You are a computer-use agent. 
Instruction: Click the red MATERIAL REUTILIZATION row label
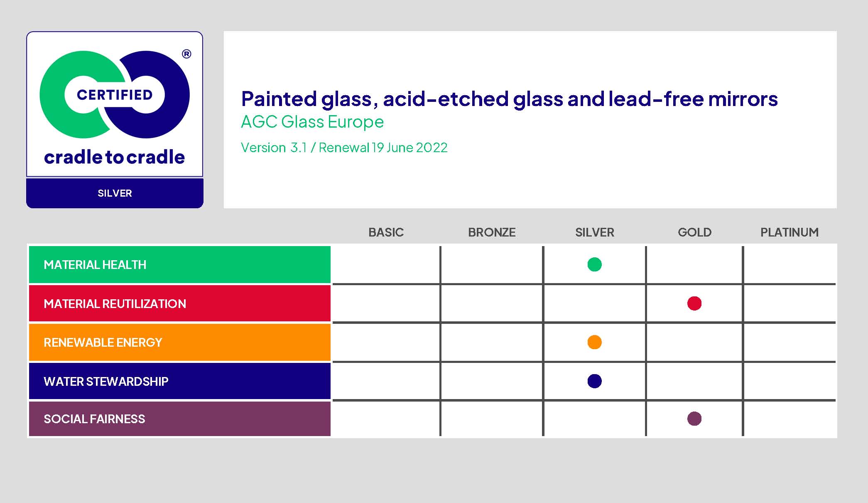(180, 303)
